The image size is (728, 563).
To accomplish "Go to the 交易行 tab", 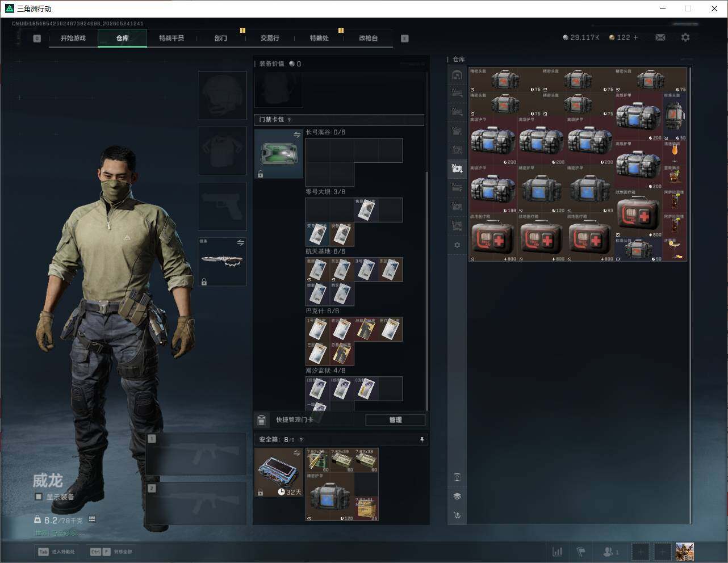I will pos(270,38).
